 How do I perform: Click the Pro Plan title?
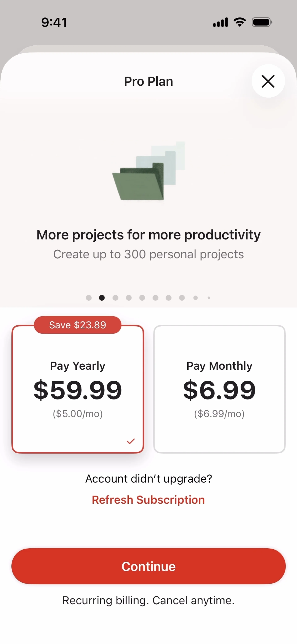pyautogui.click(x=148, y=81)
